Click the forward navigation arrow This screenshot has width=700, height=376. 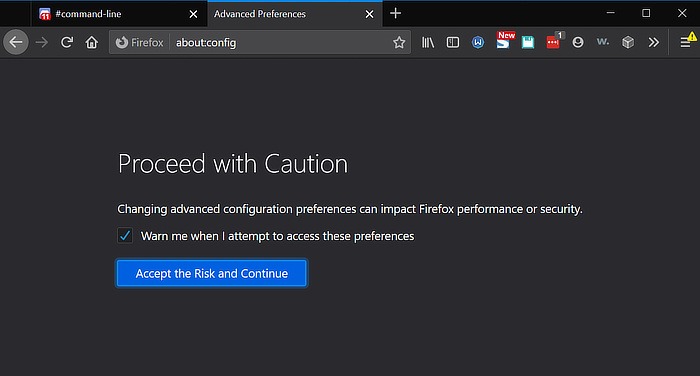pos(42,42)
